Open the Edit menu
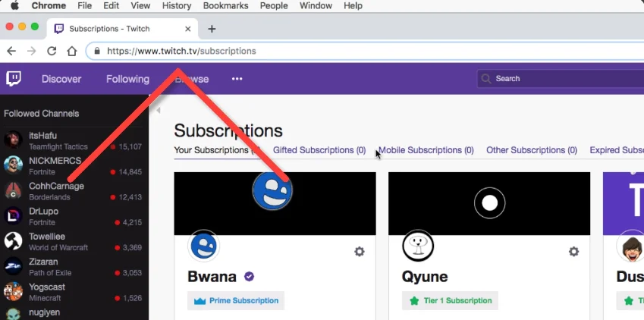Image resolution: width=644 pixels, height=320 pixels. [111, 6]
